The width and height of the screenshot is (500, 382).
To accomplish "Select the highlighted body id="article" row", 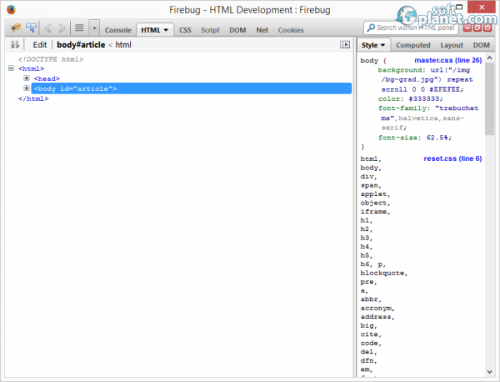I will [x=191, y=88].
